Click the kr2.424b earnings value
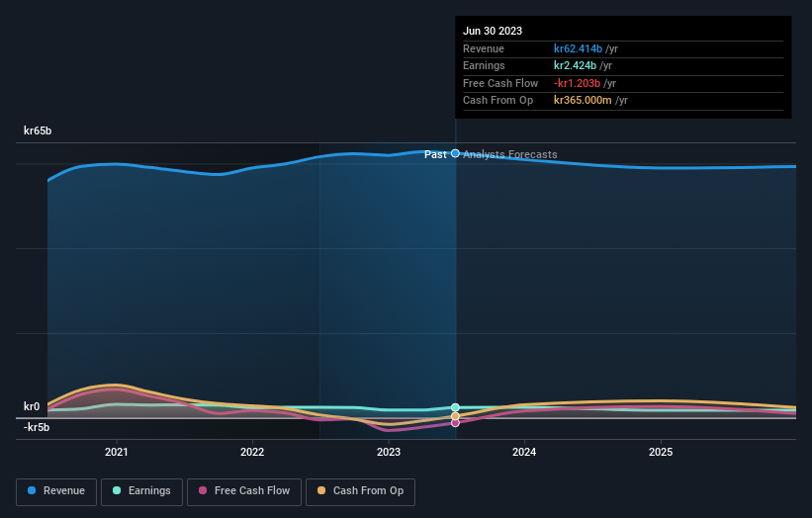Viewport: 812px width, 518px height. click(575, 65)
